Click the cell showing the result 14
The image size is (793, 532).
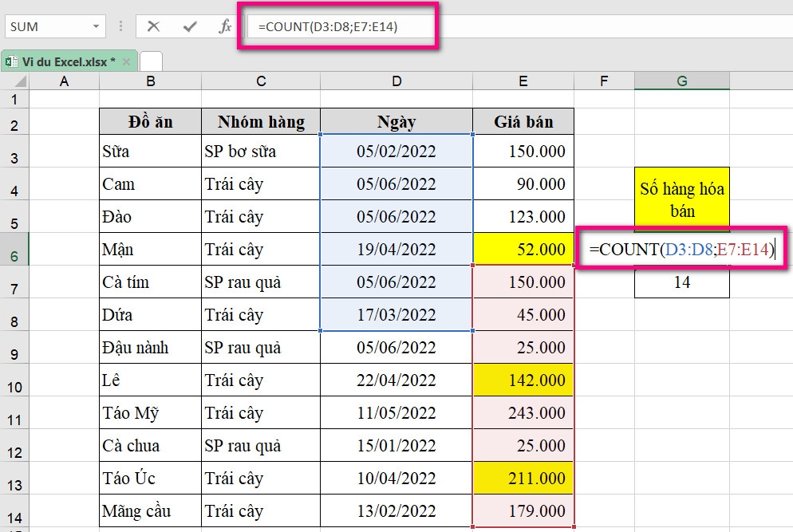point(682,285)
